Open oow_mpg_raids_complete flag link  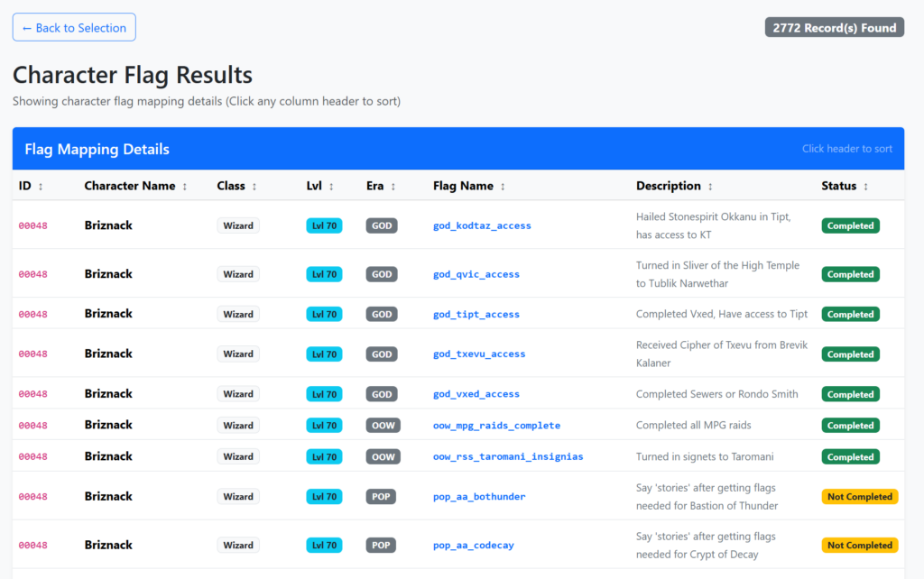click(x=497, y=426)
